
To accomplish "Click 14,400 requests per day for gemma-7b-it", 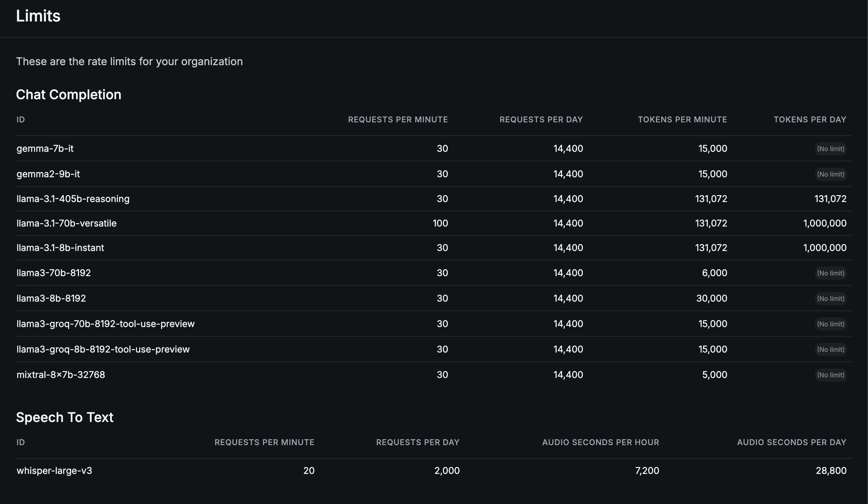I will (568, 148).
